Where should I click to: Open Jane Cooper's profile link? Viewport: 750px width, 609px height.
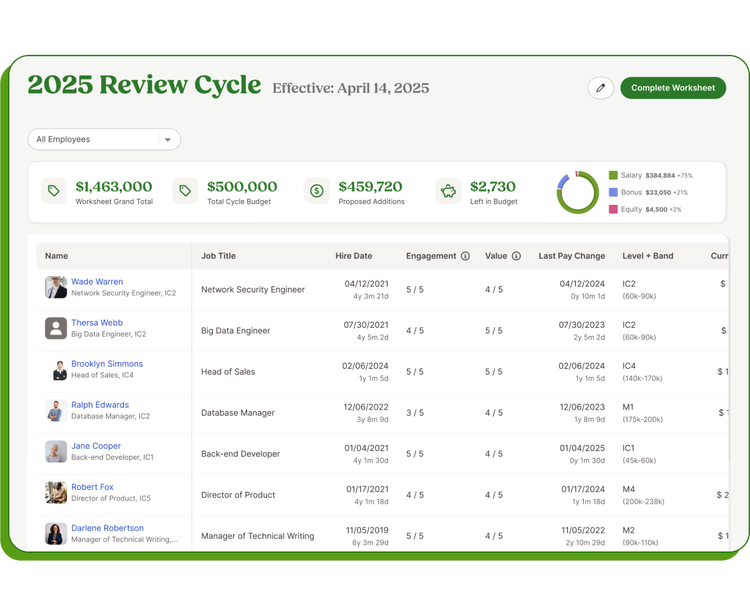tap(96, 446)
